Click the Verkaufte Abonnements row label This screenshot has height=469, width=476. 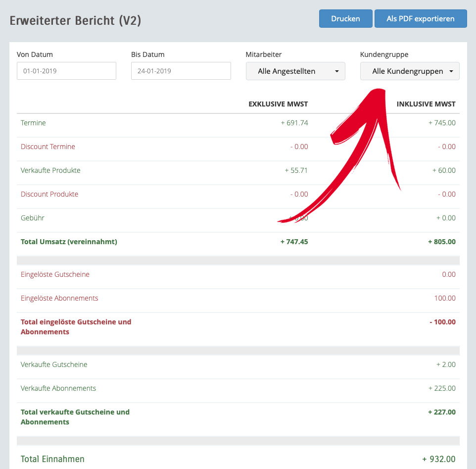(58, 388)
